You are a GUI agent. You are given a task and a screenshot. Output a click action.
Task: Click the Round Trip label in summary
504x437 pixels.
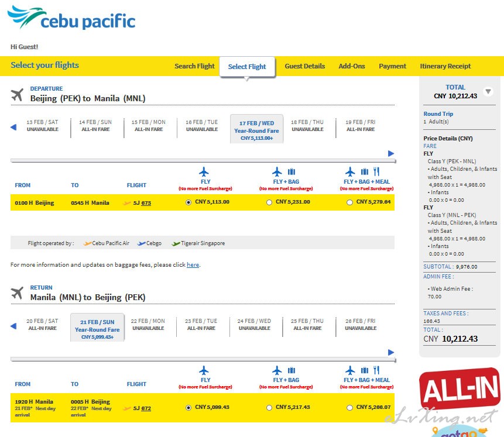[438, 113]
